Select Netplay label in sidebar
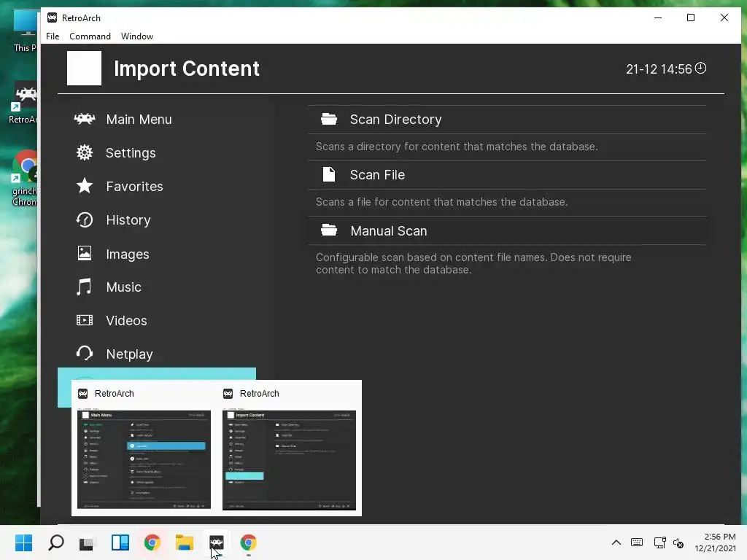Screen dimensions: 747x560 pyautogui.click(x=130, y=354)
